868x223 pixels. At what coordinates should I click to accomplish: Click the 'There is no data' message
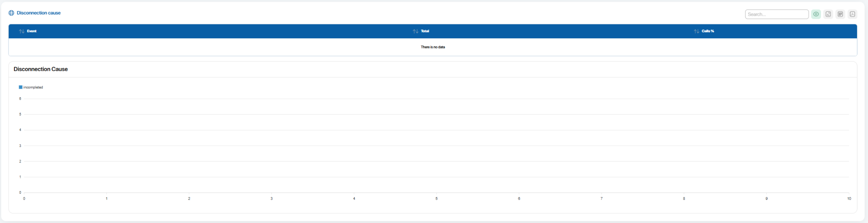pyautogui.click(x=433, y=47)
